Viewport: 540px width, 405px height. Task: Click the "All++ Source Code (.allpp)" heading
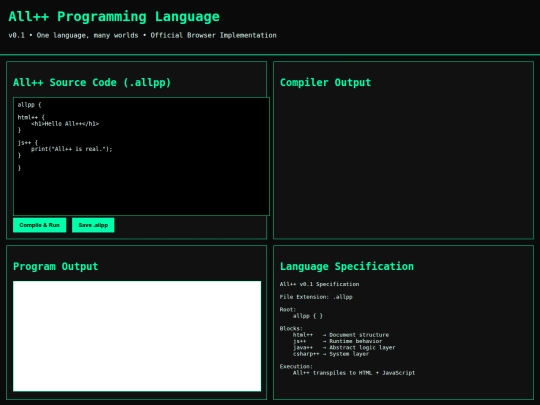tap(92, 83)
